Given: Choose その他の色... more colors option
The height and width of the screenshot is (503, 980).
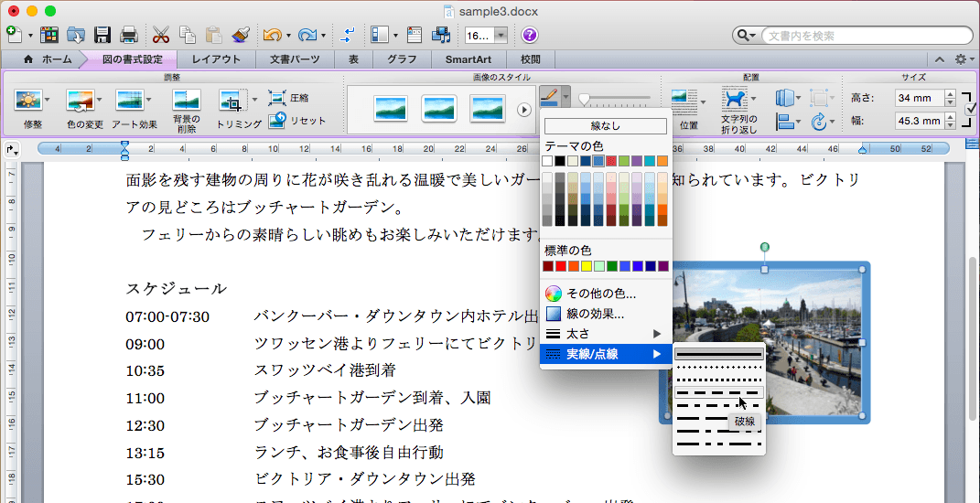Looking at the screenshot, I should point(600,294).
